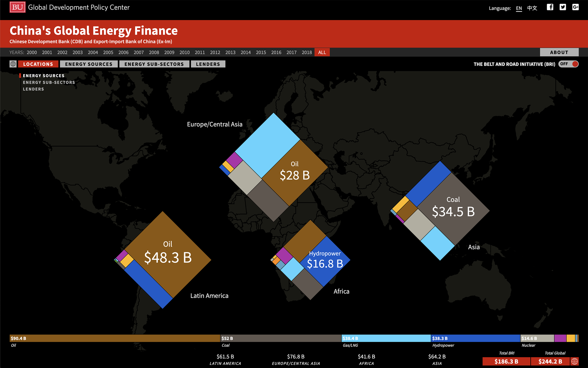Screen dimensions: 588x368
Task: Click Asia Coal $34.5 B block
Action: (453, 209)
